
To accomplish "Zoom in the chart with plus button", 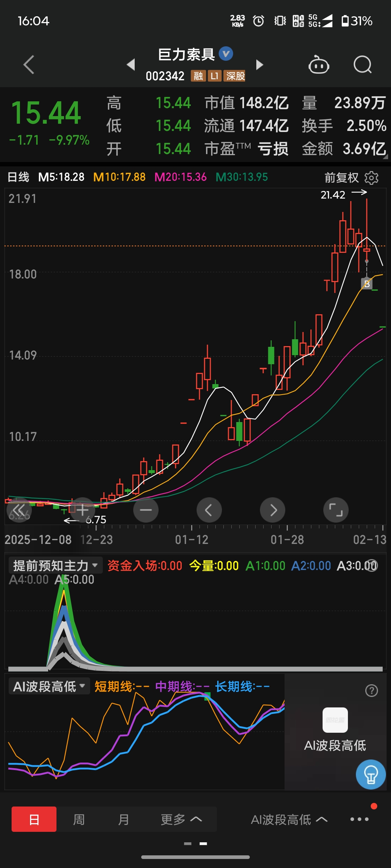I will [x=82, y=510].
